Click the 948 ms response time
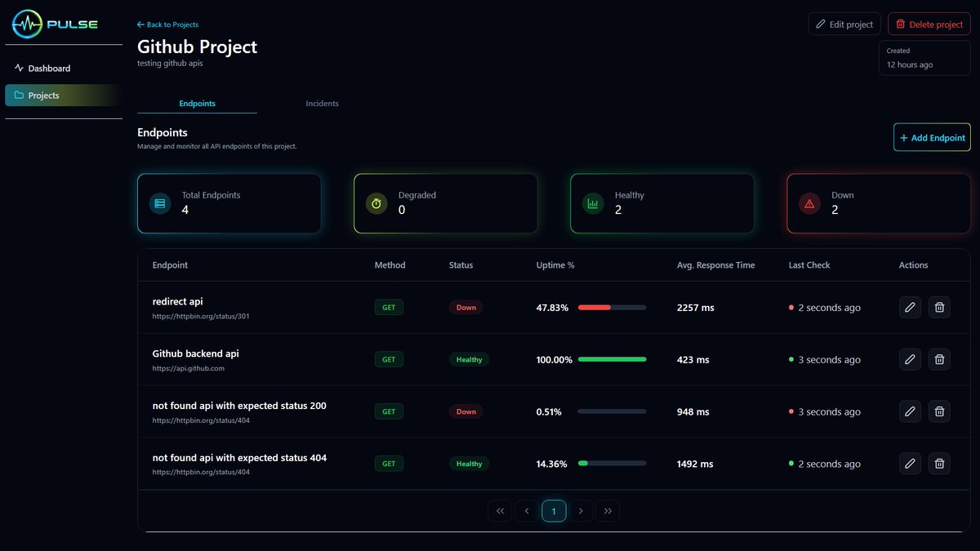The width and height of the screenshot is (980, 551). pyautogui.click(x=693, y=411)
